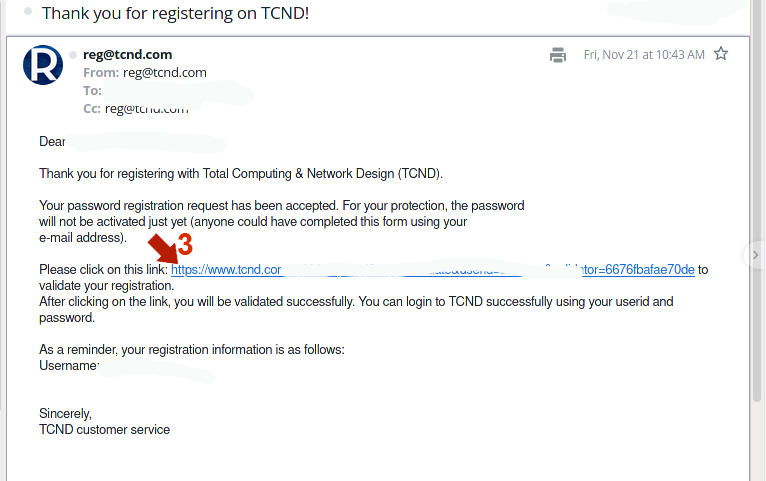This screenshot has height=481, width=766.
Task: Click the 'Cc:' label in header
Action: pos(92,108)
